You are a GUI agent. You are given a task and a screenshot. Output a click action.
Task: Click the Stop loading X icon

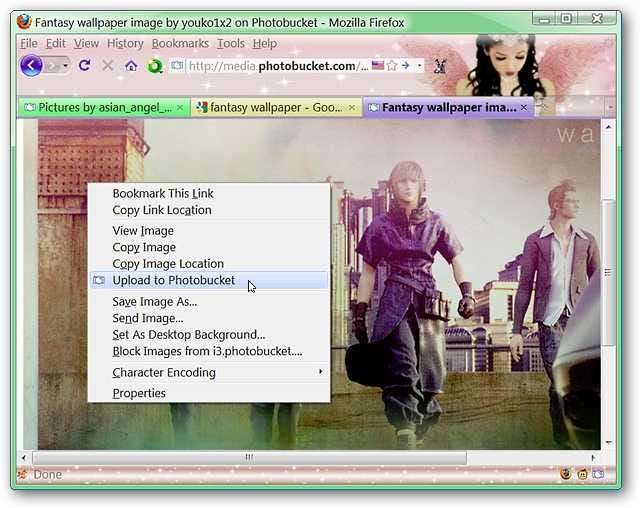(108, 65)
